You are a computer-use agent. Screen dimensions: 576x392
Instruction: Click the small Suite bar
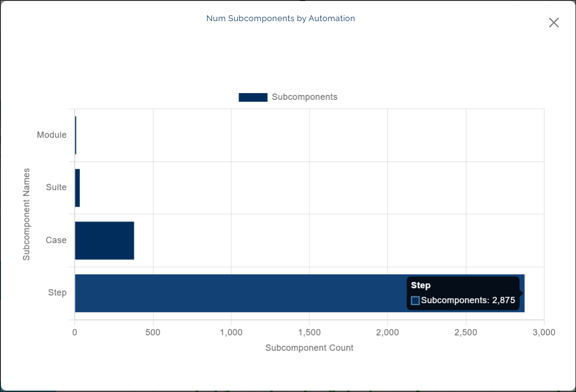click(77, 188)
